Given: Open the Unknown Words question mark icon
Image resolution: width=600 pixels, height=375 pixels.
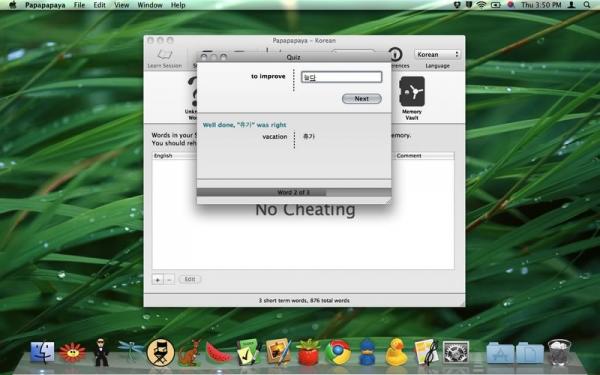Looking at the screenshot, I should pyautogui.click(x=192, y=92).
